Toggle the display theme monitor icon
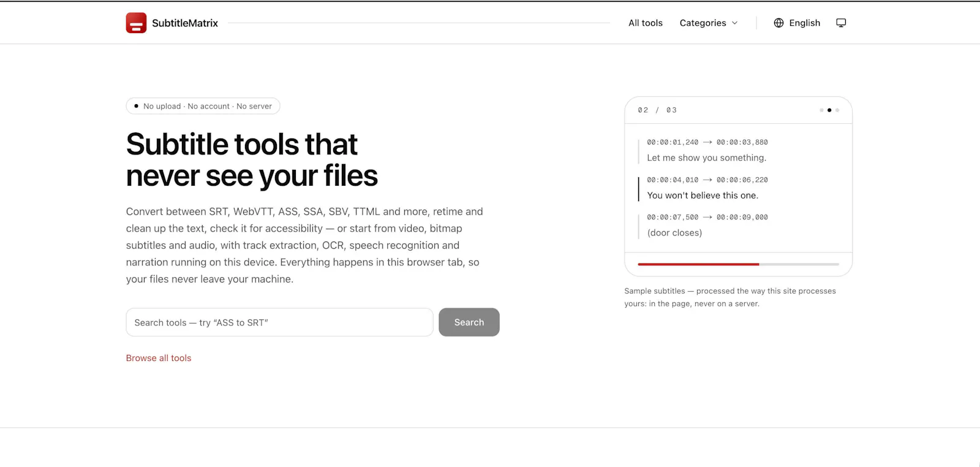Screen dimensions: 980x467 [x=841, y=23]
